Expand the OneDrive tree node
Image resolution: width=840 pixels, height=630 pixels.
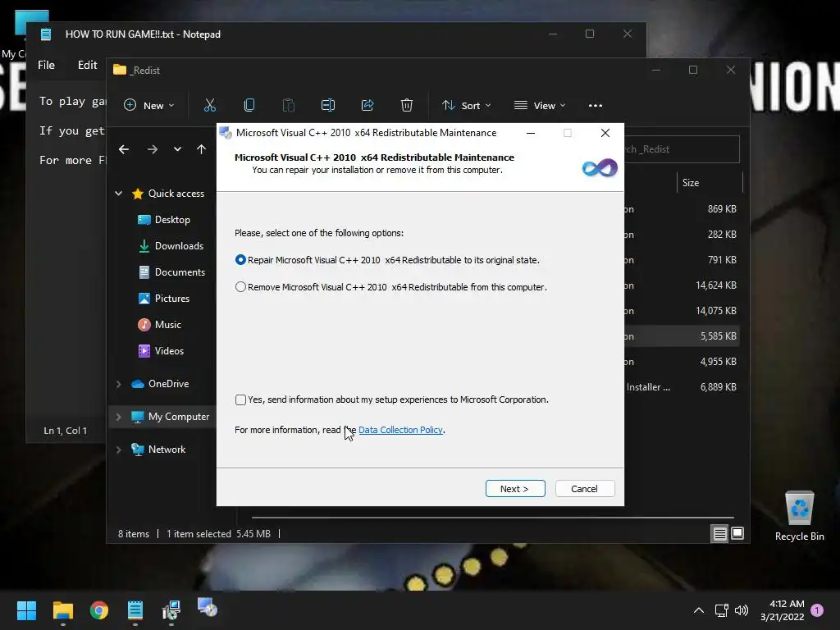tap(118, 384)
